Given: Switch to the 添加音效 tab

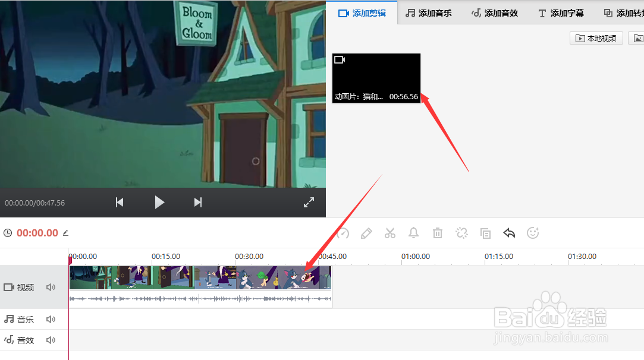Looking at the screenshot, I should [x=495, y=13].
